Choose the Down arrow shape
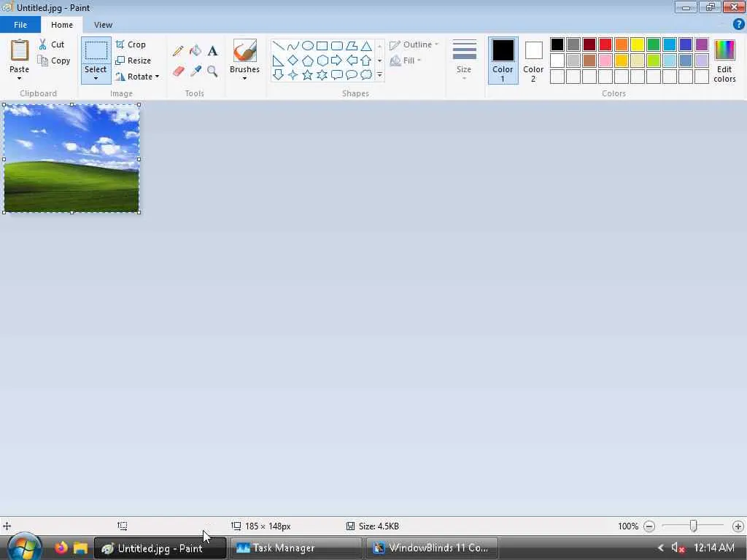The width and height of the screenshot is (747, 560). coord(278,75)
